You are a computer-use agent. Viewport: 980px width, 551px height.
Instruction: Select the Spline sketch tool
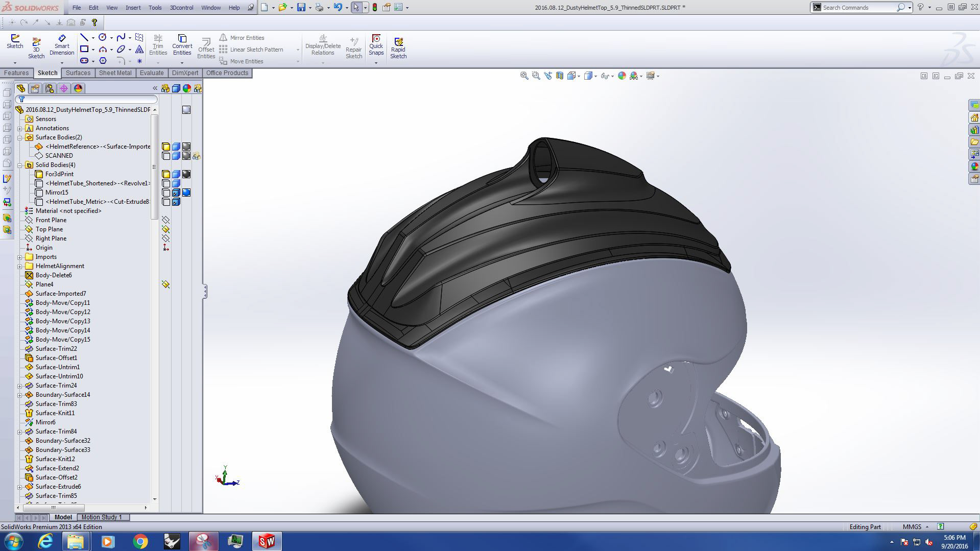(x=121, y=37)
